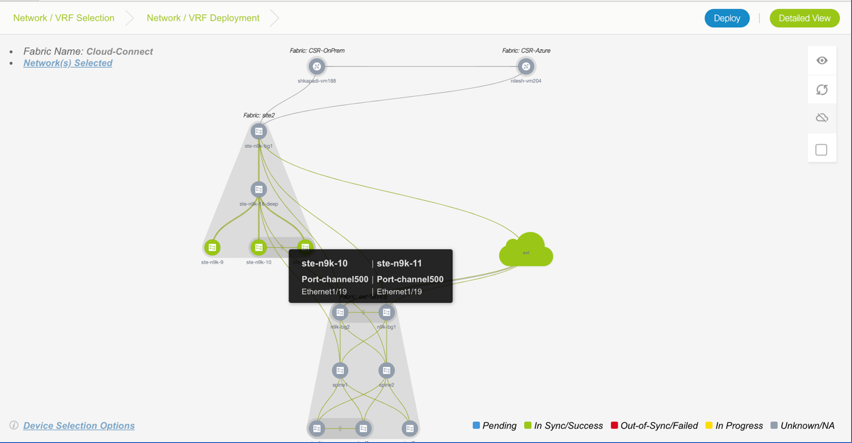
Task: Select the n9k-bg1 switch in the lower fabric
Action: coord(386,313)
